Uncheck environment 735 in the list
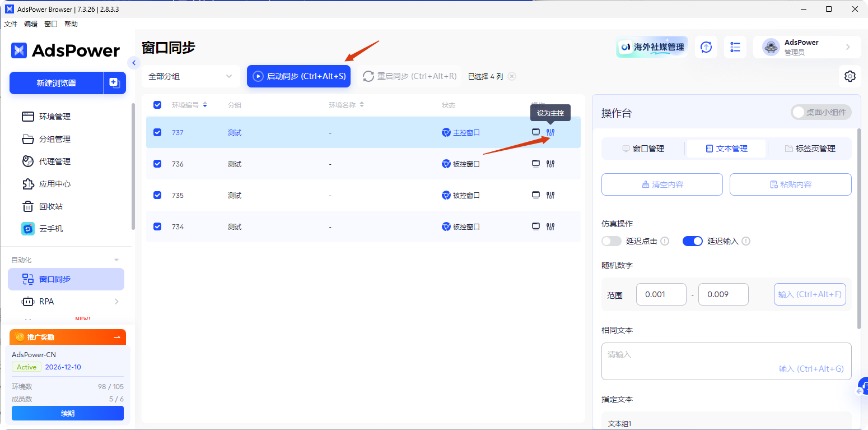Image resolution: width=868 pixels, height=430 pixels. (157, 195)
